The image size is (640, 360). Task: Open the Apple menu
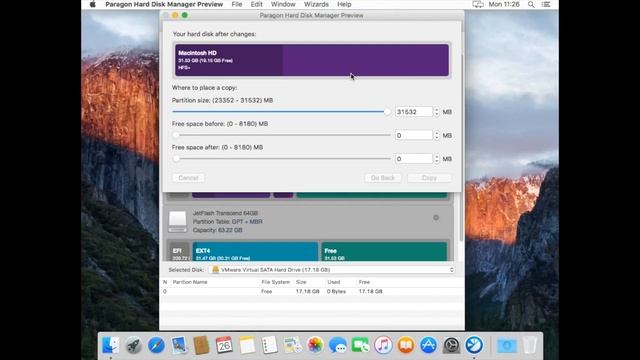pyautogui.click(x=93, y=4)
